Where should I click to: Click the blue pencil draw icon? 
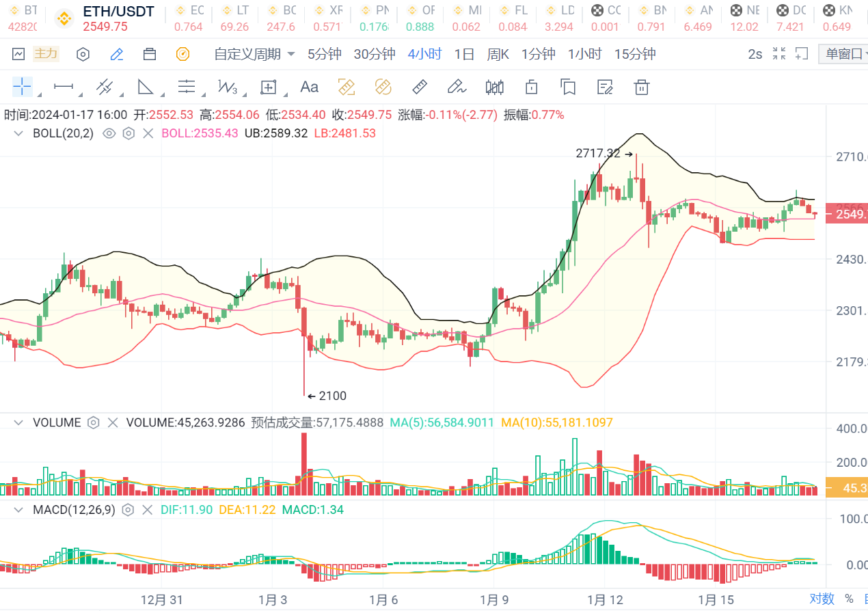[x=117, y=54]
